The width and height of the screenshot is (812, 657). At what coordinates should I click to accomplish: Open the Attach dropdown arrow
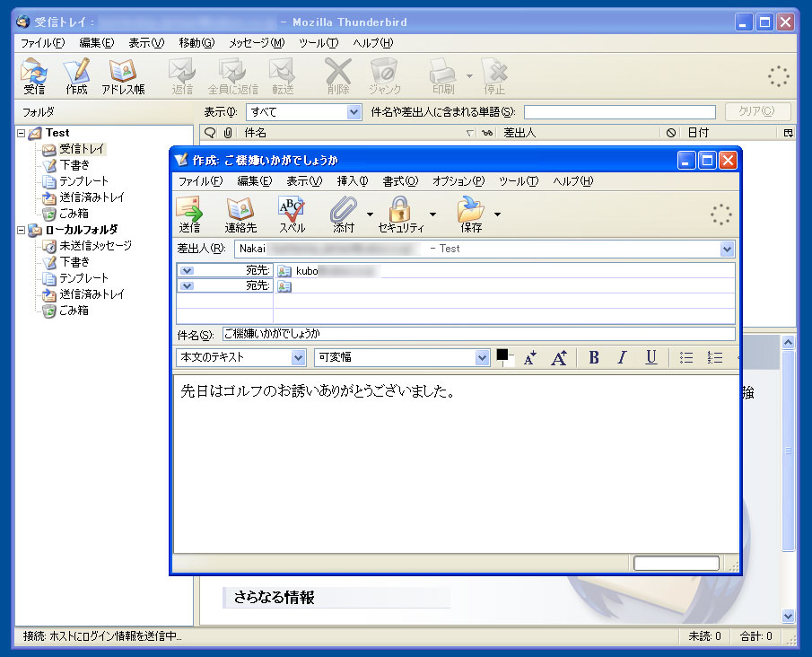click(x=370, y=214)
